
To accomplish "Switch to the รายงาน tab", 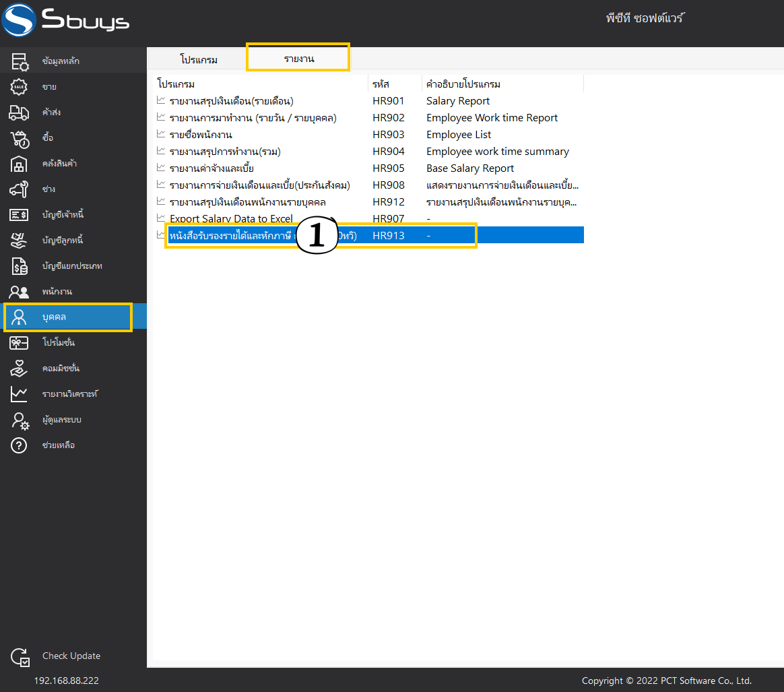I will [x=298, y=58].
